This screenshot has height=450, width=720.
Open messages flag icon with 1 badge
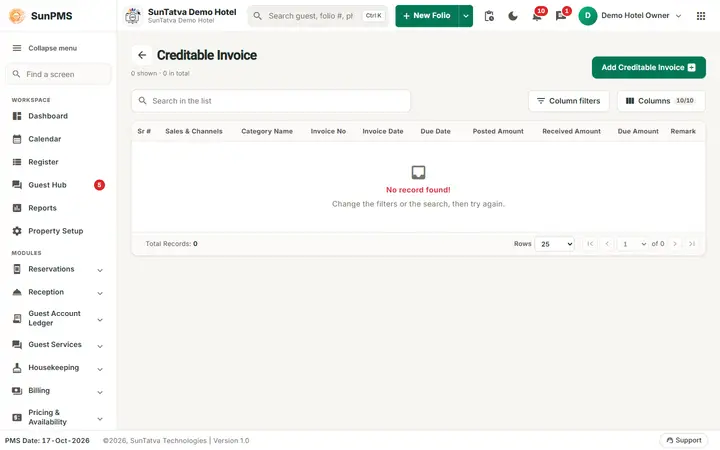(562, 16)
